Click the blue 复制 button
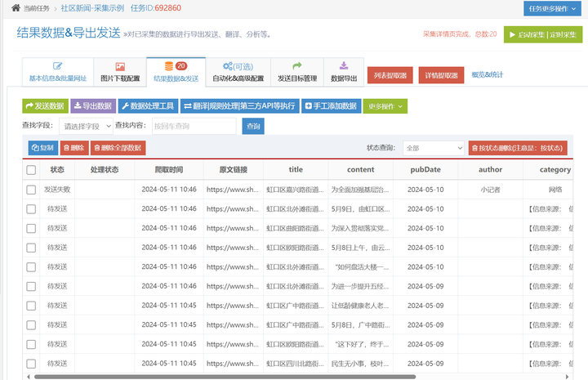This screenshot has height=380, width=588. 42,148
